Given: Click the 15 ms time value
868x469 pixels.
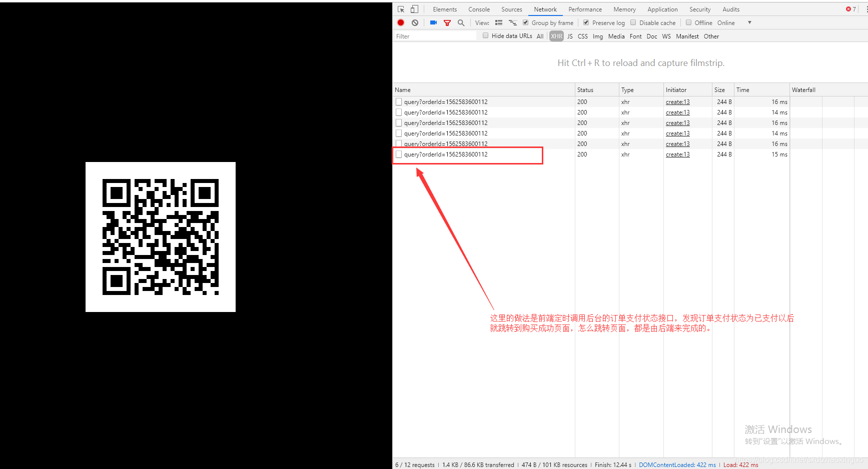Looking at the screenshot, I should click(779, 154).
